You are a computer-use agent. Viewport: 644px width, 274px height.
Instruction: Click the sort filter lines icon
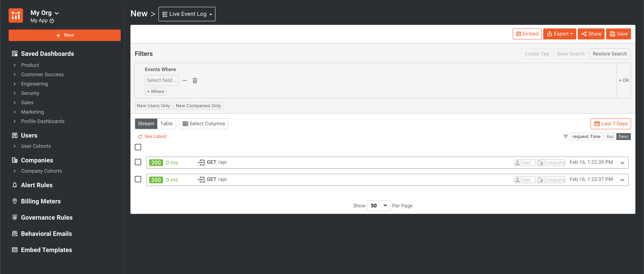[x=565, y=136]
